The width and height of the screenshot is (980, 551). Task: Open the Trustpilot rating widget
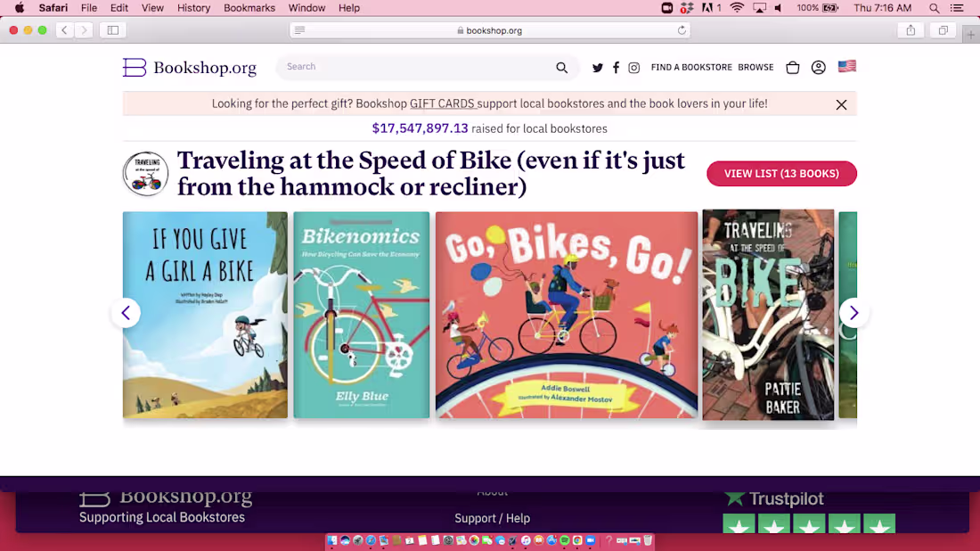809,512
